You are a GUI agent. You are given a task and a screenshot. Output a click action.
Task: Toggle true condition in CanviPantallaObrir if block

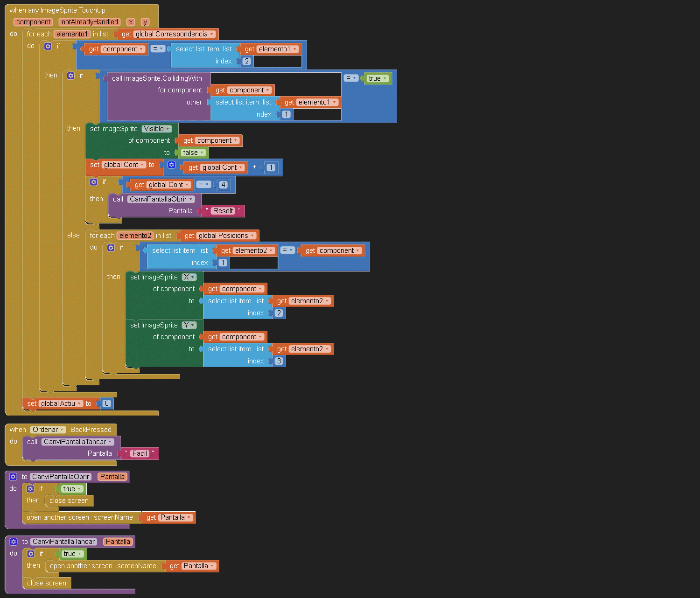pos(72,489)
